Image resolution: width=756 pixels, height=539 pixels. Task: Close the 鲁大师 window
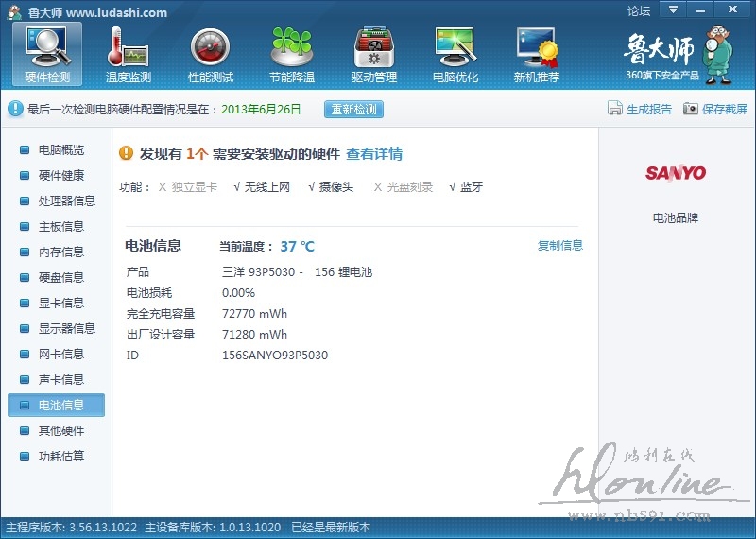(733, 9)
